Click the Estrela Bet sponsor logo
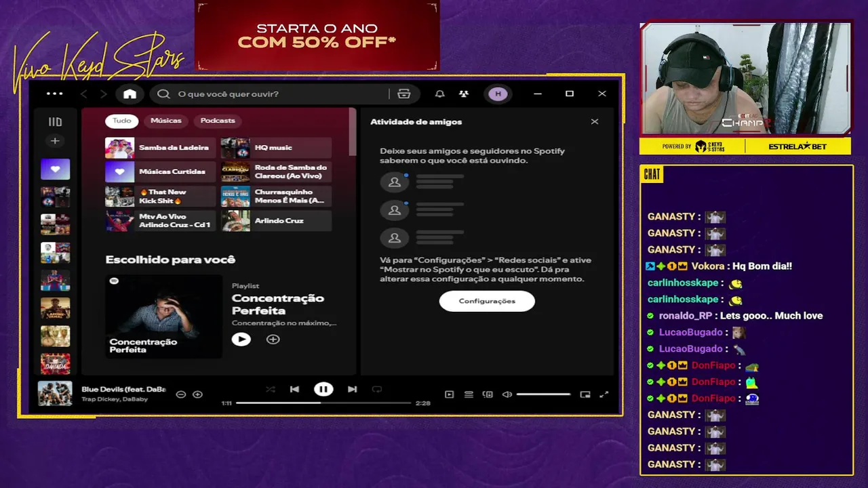 [x=797, y=146]
